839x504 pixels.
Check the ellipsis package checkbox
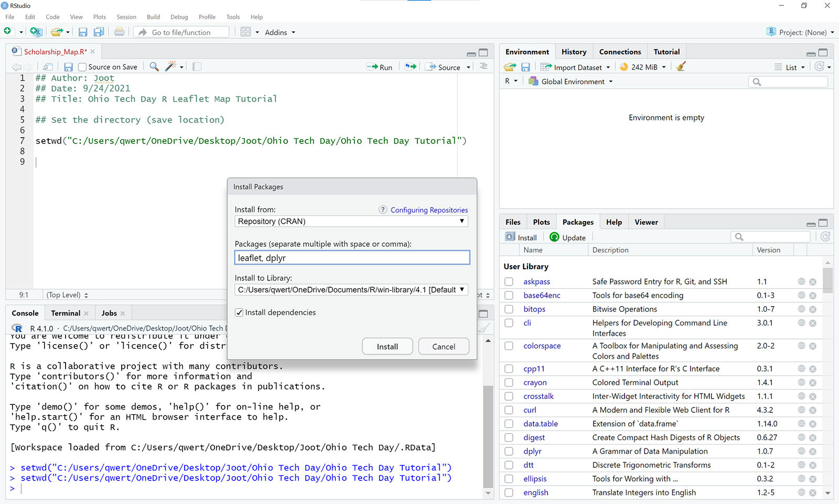509,479
